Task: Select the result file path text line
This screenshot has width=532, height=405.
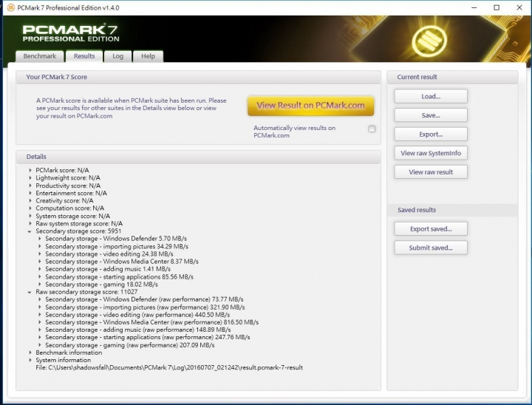Action: [169, 367]
